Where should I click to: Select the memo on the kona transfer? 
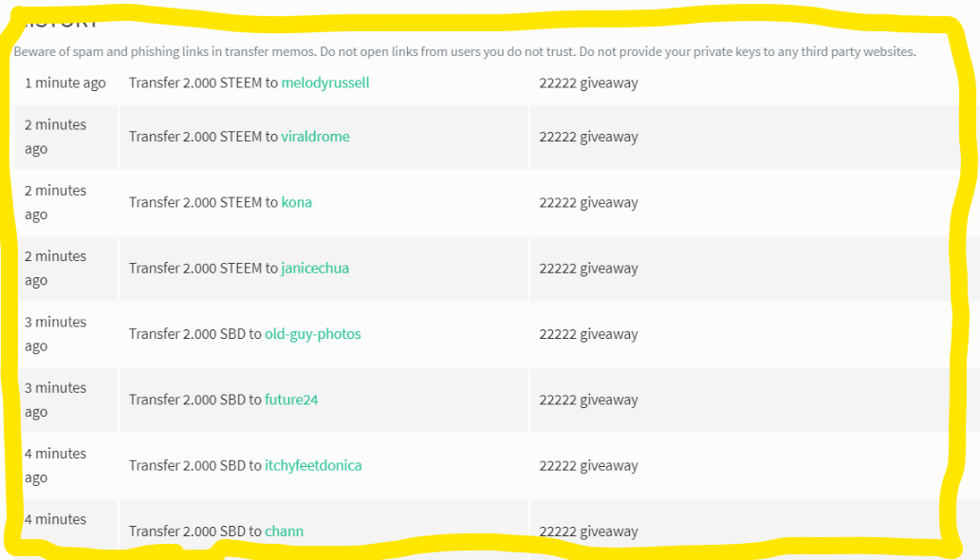pyautogui.click(x=589, y=202)
